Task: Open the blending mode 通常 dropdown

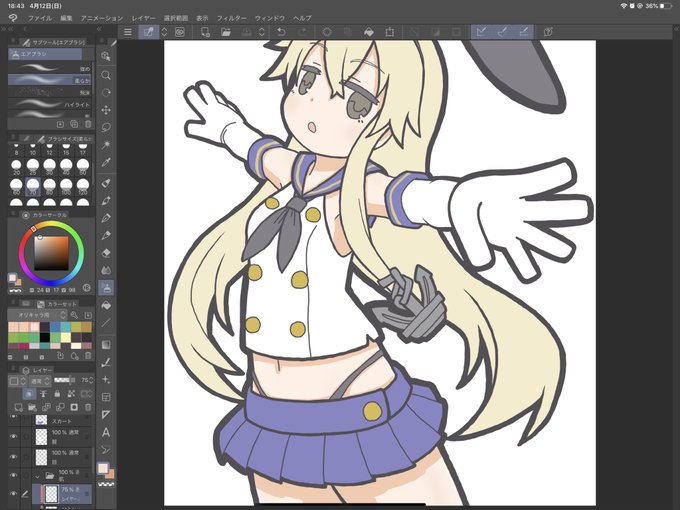Action: click(x=40, y=381)
